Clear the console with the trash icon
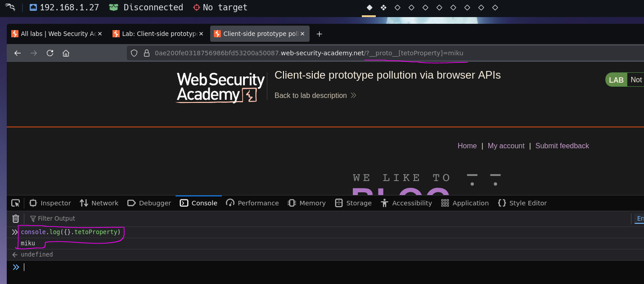644x284 pixels. click(x=16, y=218)
